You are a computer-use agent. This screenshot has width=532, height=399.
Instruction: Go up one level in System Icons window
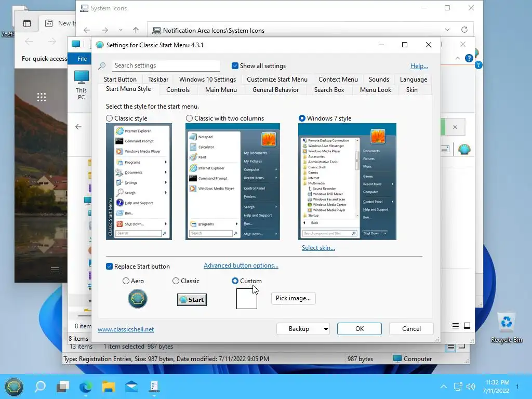(x=136, y=30)
